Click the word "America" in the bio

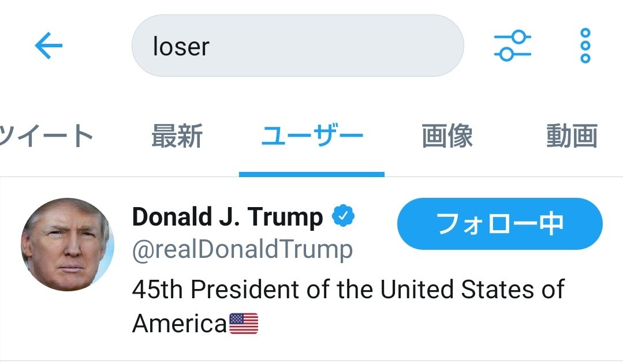tap(180, 324)
